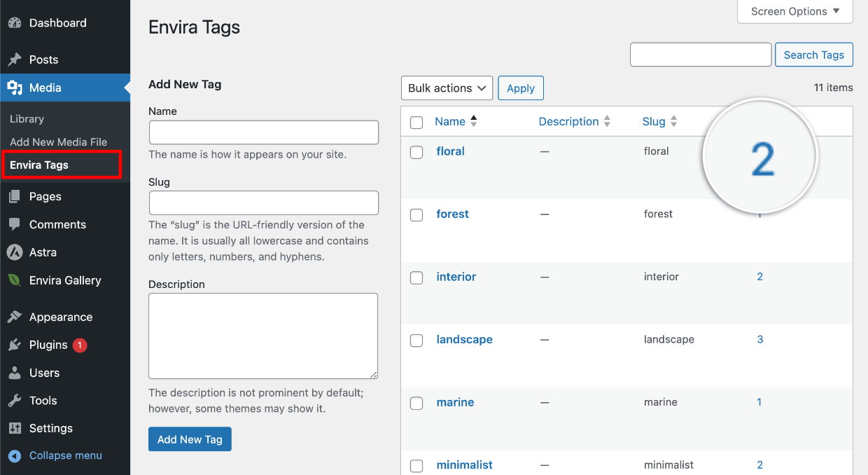
Task: Click the Envira Tags page heading
Action: [x=195, y=27]
